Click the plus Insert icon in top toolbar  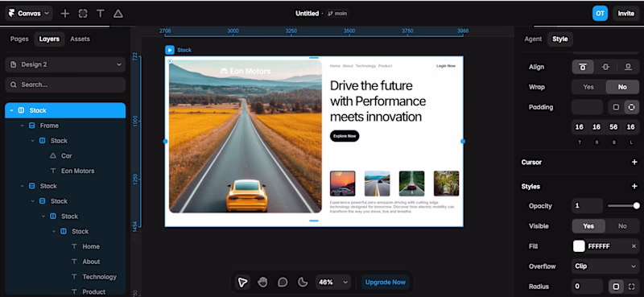(65, 14)
